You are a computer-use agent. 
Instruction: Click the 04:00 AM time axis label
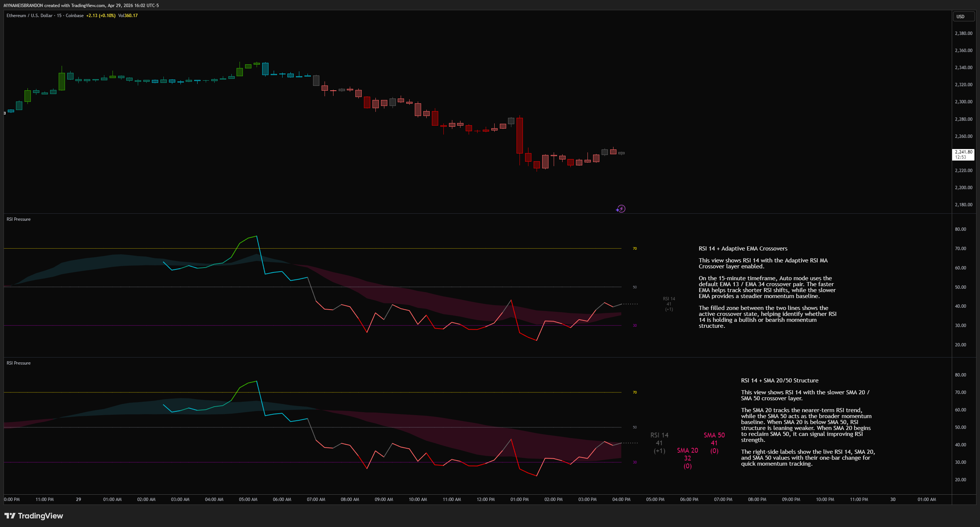pos(214,499)
